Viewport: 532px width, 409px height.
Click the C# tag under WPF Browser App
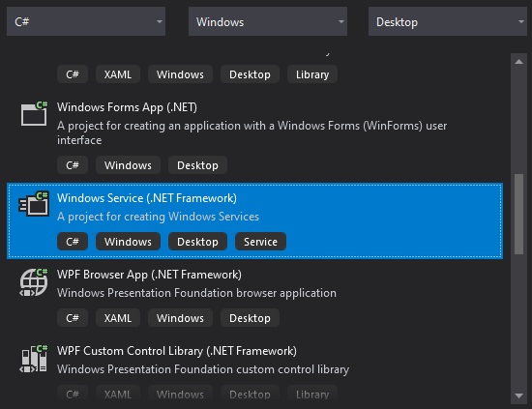(x=73, y=318)
